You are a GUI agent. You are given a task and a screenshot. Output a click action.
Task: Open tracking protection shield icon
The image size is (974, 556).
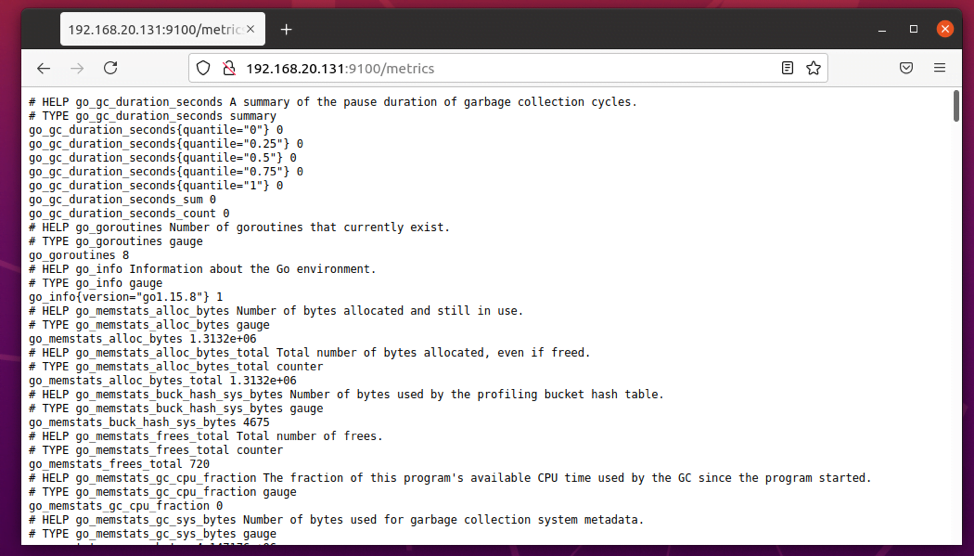(x=203, y=68)
